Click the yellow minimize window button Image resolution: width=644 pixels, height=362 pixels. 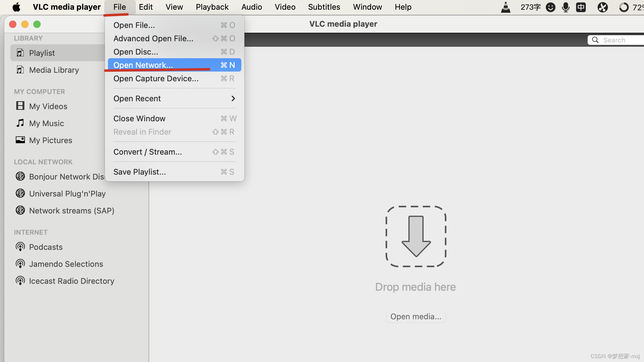(x=25, y=24)
